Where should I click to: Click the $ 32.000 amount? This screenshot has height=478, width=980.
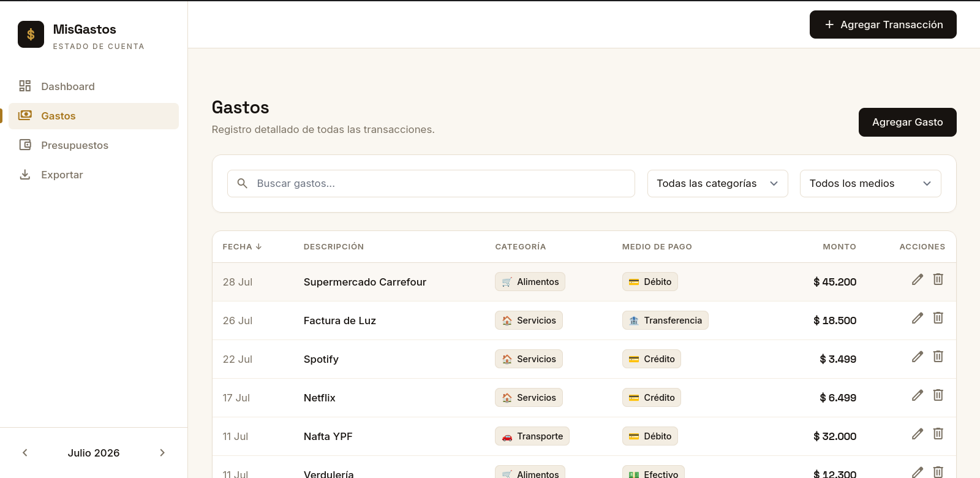click(x=835, y=436)
